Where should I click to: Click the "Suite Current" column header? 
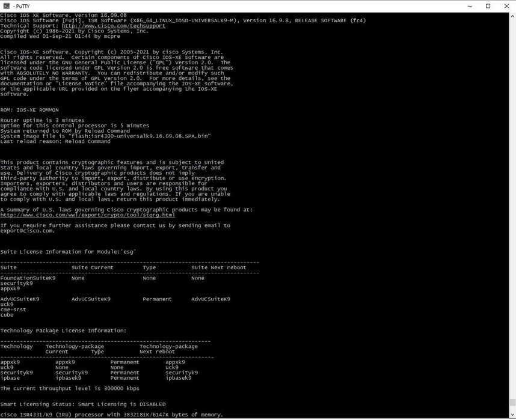(93, 267)
